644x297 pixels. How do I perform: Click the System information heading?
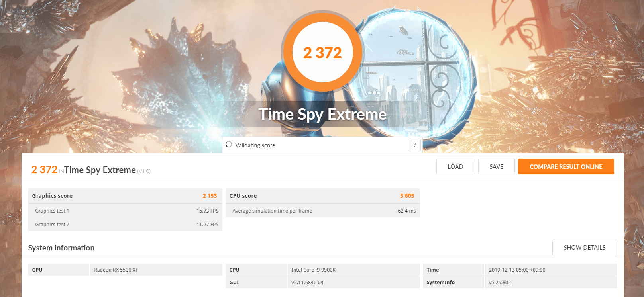click(x=61, y=248)
